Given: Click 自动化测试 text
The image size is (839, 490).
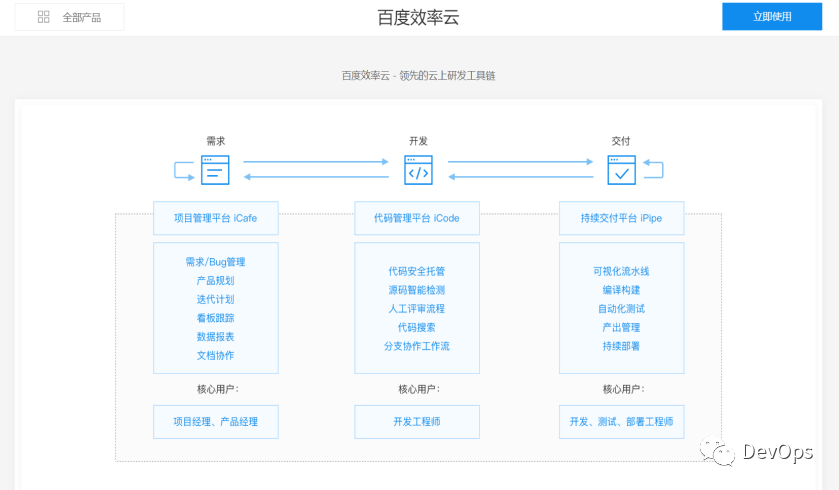Looking at the screenshot, I should point(621,309).
